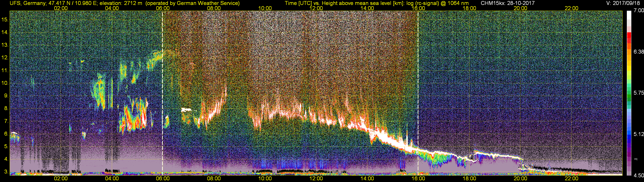Click the "14." km height axis label

click(5, 32)
